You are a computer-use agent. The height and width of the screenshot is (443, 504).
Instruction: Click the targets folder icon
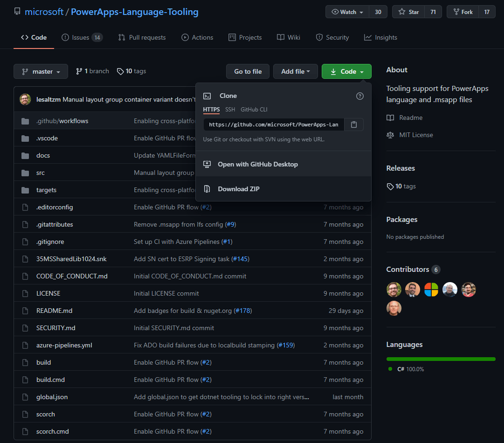coord(25,190)
